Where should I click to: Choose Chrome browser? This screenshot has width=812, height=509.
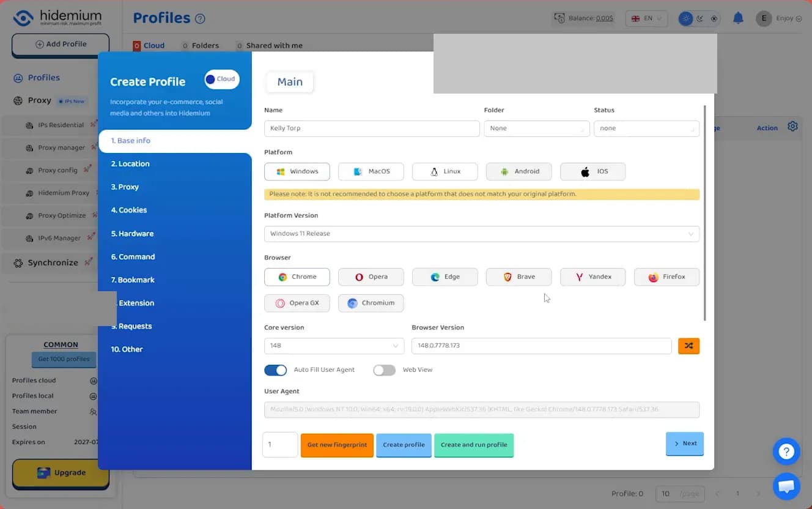tap(297, 277)
